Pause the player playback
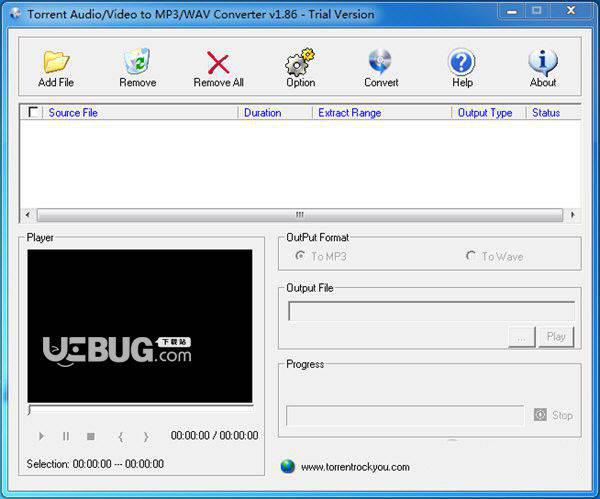This screenshot has height=499, width=600. pos(66,436)
